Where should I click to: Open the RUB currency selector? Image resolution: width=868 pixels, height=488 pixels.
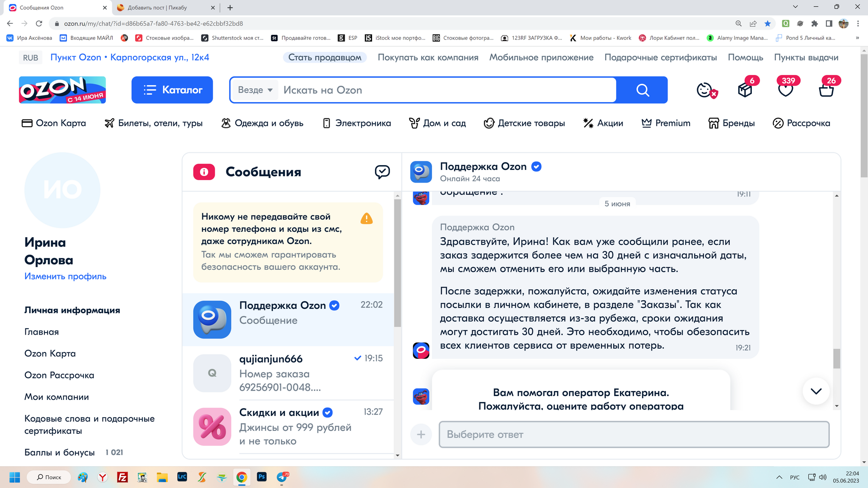(31, 58)
